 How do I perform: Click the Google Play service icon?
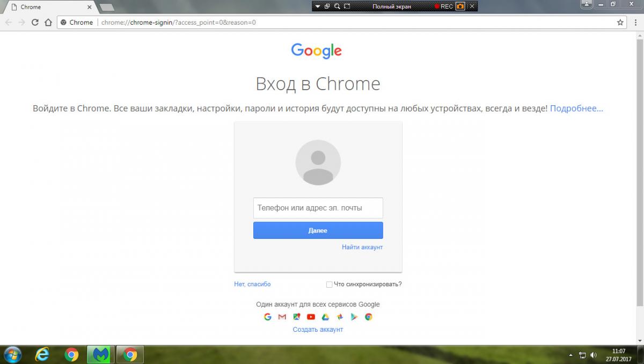[x=354, y=317]
